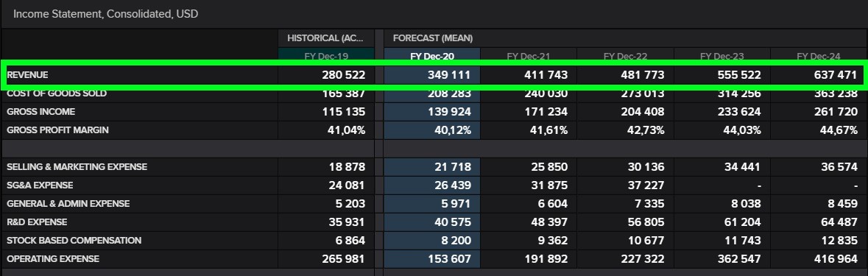This screenshot has width=868, height=276.
Task: Select SG&A expense value 26 439
Action: click(x=453, y=185)
